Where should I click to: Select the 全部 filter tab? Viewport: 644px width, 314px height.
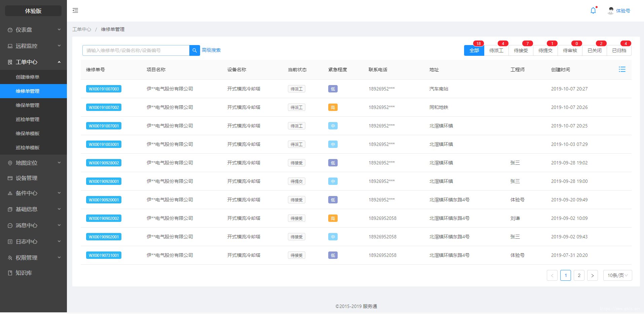[474, 50]
